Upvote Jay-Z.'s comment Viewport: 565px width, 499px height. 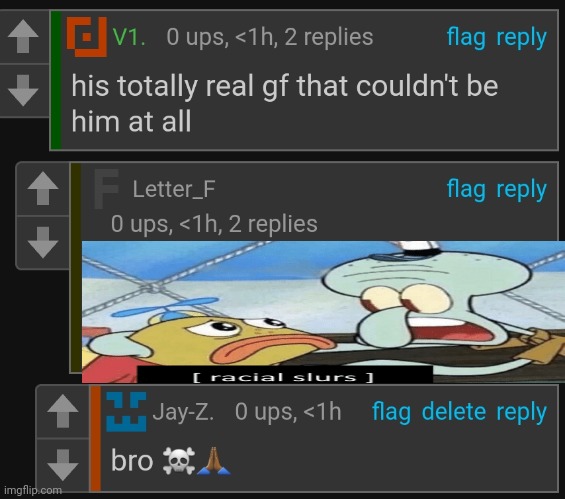click(63, 411)
